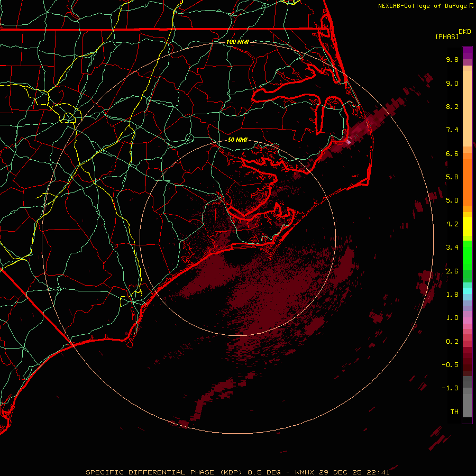Click the 2.6 scale value
This screenshot has height=476, width=476.
(x=452, y=271)
